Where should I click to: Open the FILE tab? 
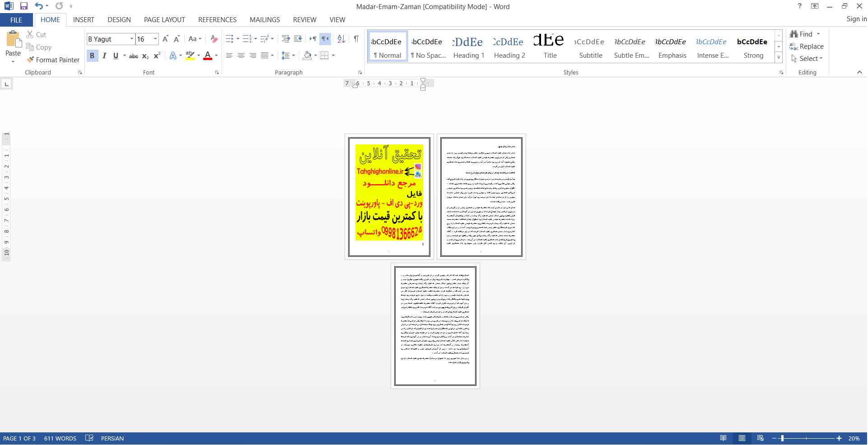(16, 20)
